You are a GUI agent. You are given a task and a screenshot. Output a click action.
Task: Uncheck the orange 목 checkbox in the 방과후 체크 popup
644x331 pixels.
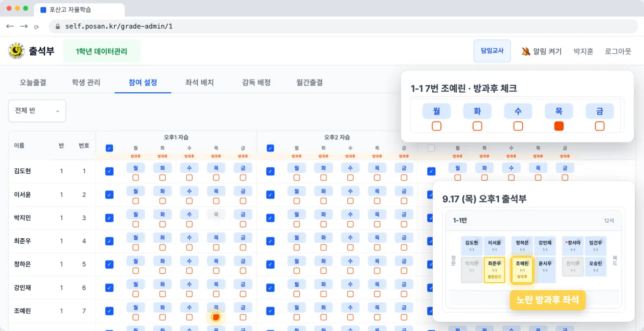[x=559, y=126]
